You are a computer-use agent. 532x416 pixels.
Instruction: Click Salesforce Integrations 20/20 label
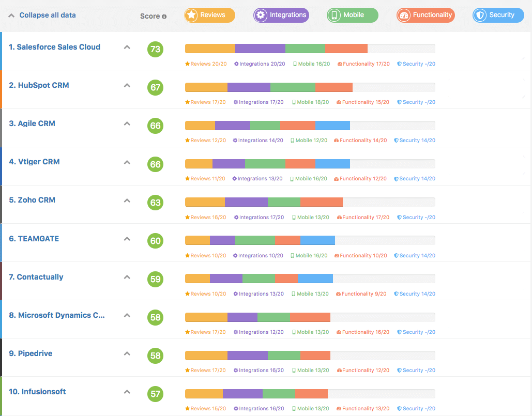pos(260,64)
